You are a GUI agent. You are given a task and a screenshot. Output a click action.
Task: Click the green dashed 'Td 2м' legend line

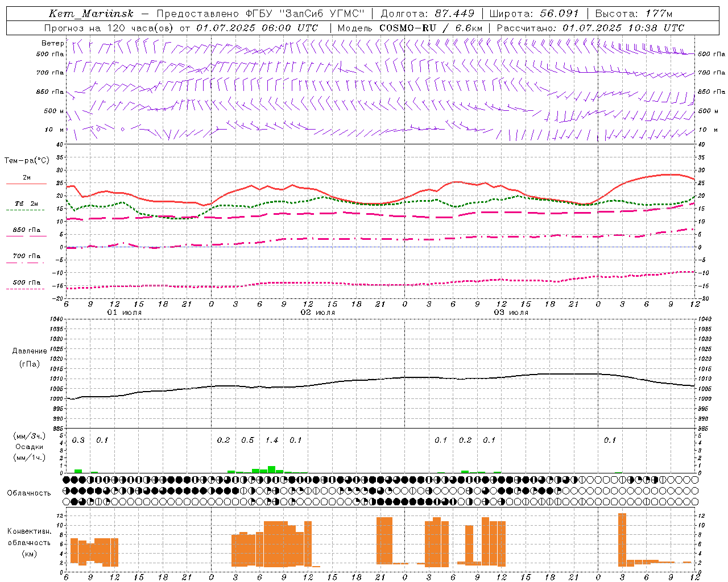click(x=26, y=210)
